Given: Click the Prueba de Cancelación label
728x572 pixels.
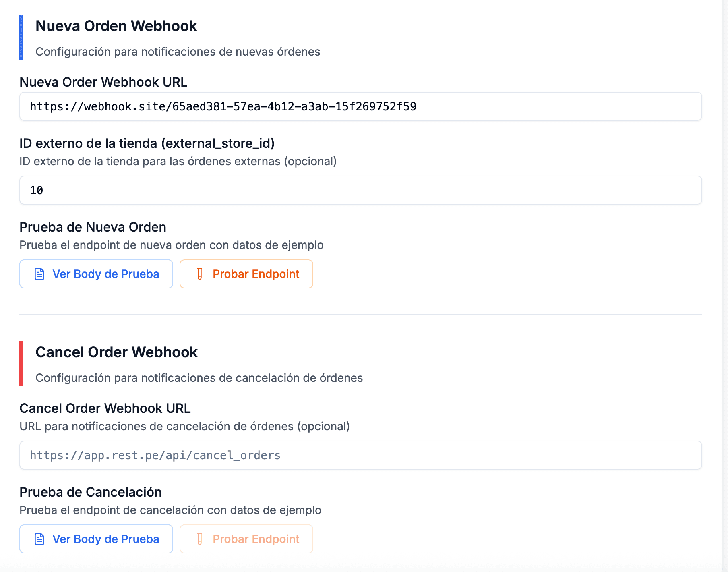Looking at the screenshot, I should click(x=91, y=492).
